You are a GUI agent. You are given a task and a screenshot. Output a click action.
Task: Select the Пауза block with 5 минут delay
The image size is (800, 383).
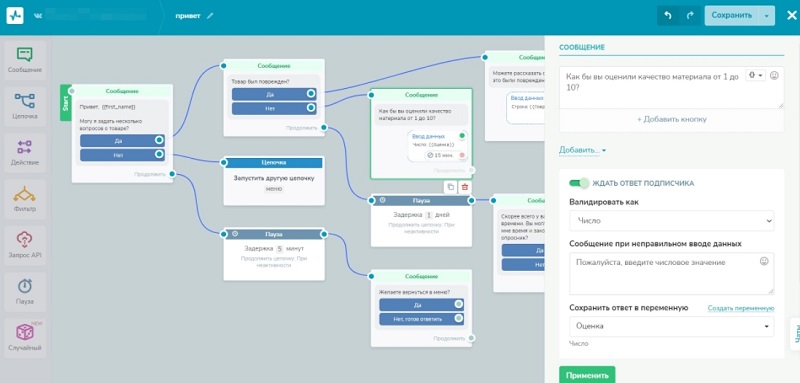point(274,254)
